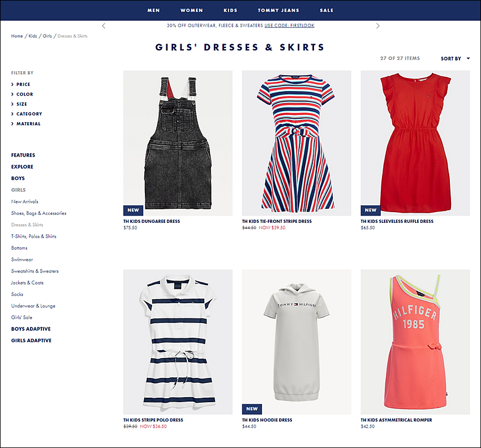Open the stripe polo dress image
Screen dimensions: 481x448
(x=178, y=342)
